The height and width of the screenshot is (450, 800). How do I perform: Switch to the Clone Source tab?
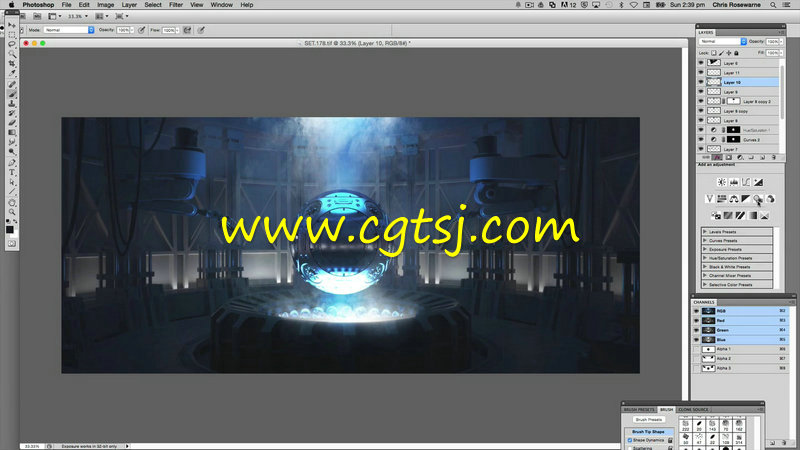pos(693,410)
